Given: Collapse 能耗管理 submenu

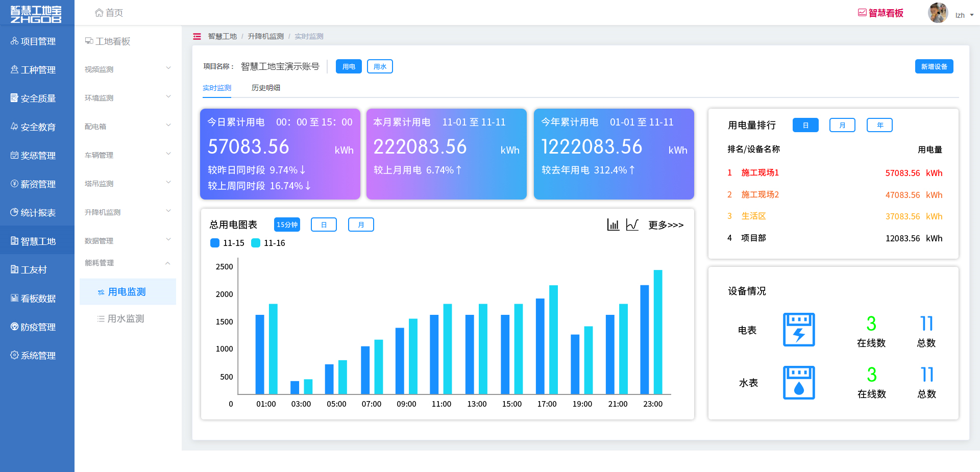Looking at the screenshot, I should click(128, 263).
